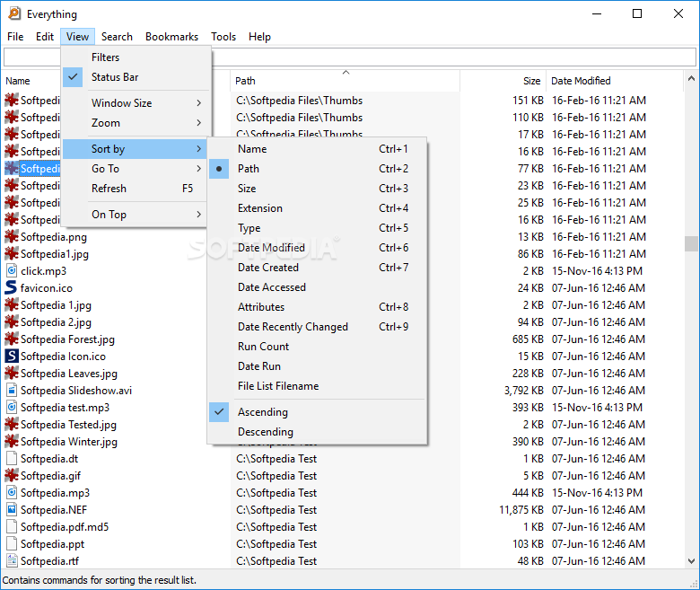The image size is (700, 590).
Task: Sort results by Extension
Action: click(317, 208)
